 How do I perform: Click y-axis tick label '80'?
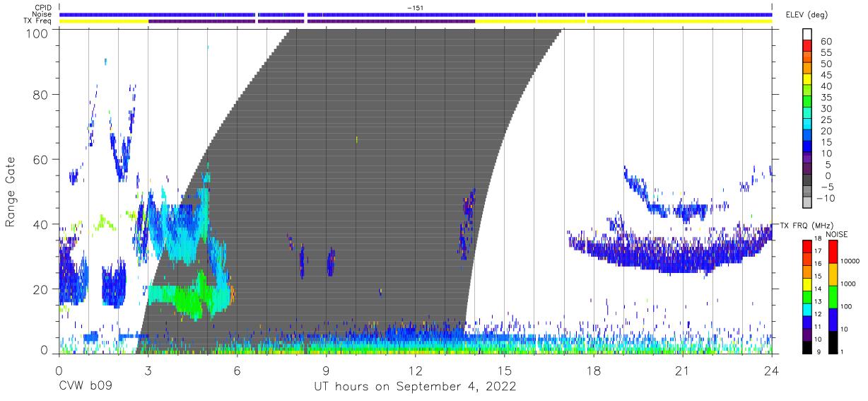42,95
